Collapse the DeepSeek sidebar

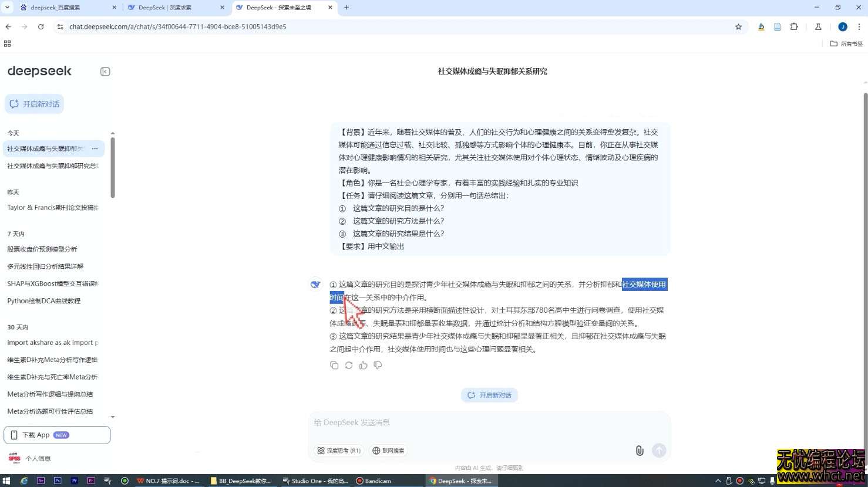[x=105, y=71]
